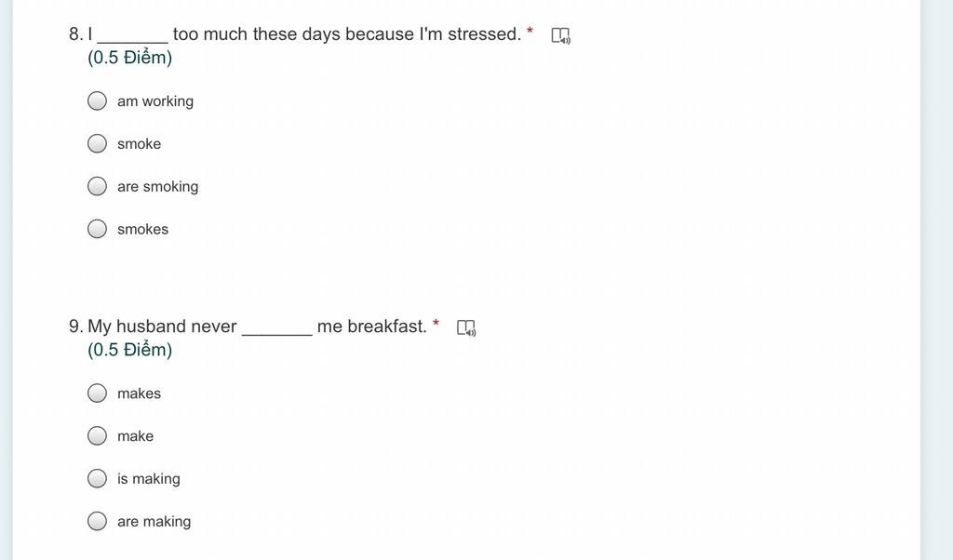Screen dimensions: 953x560
Task: Click the 'is making' answer label text
Action: 149,479
